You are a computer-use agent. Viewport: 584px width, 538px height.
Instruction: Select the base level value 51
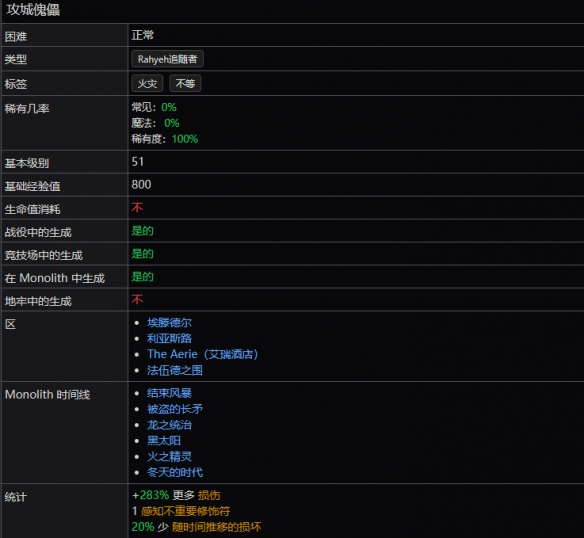click(x=137, y=162)
